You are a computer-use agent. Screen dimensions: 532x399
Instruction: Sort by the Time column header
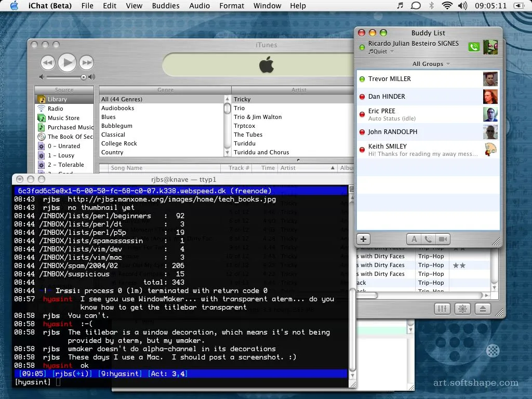tap(265, 168)
